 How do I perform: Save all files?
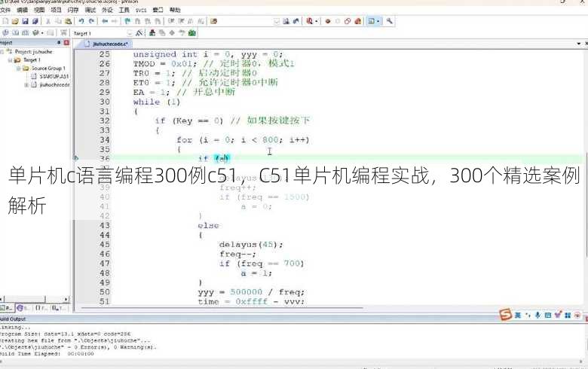click(x=35, y=21)
